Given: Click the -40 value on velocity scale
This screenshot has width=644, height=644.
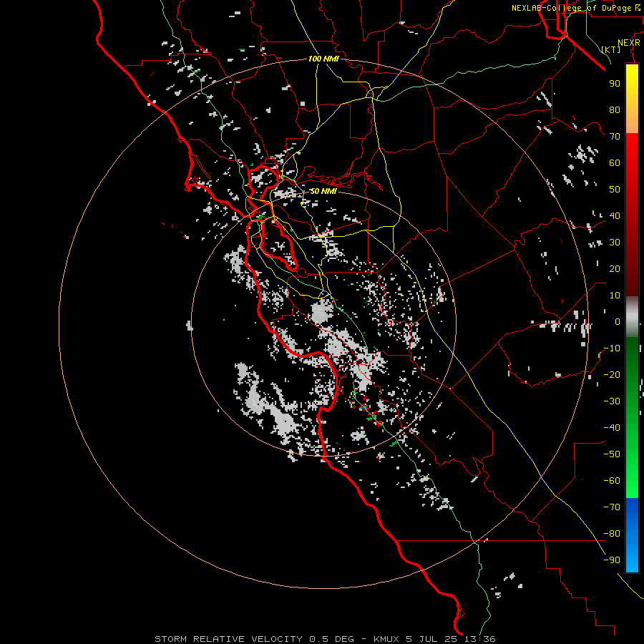Looking at the screenshot, I should click(612, 428).
